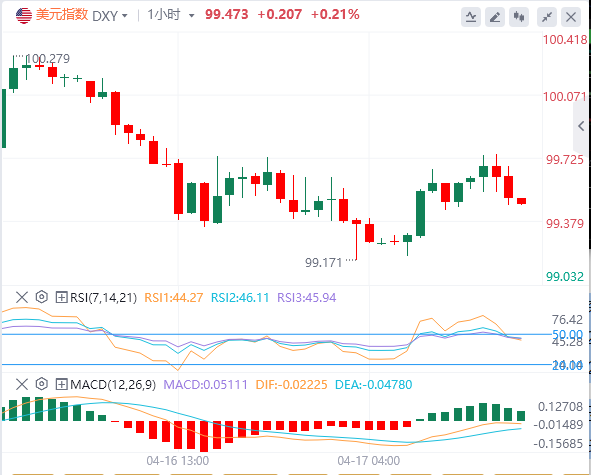The image size is (591, 475).
Task: Toggle RSI panel plus-box expand icon
Action: coord(61,297)
